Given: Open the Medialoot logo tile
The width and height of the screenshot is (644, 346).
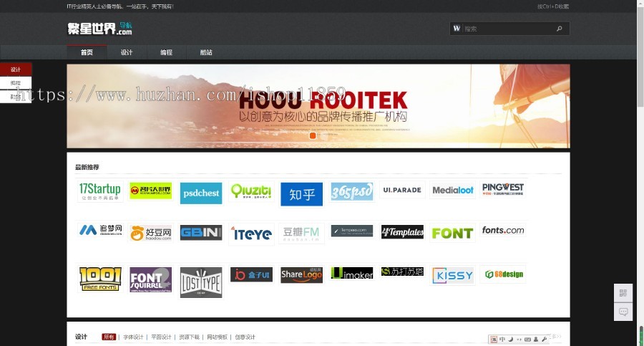Looking at the screenshot, I should click(453, 190).
